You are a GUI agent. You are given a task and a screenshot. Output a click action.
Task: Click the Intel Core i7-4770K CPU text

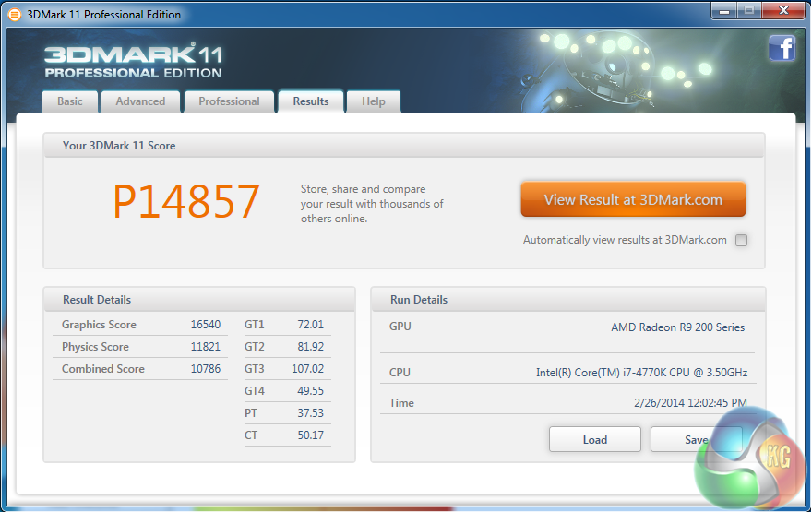click(x=641, y=373)
